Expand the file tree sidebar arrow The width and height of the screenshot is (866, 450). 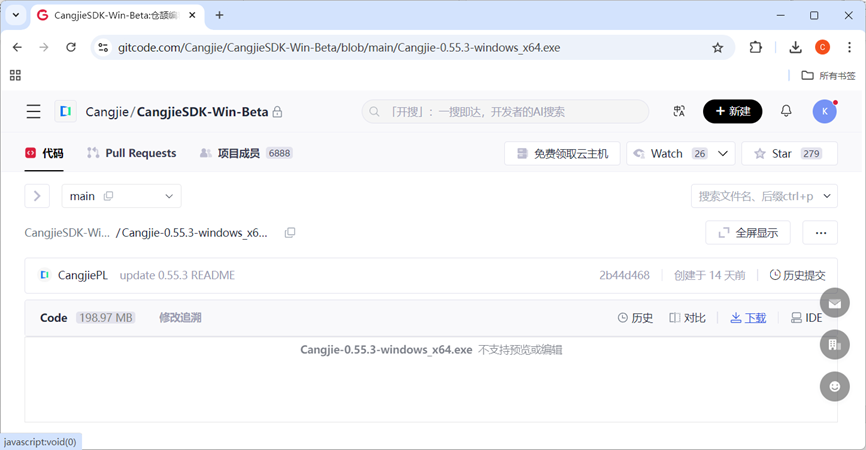(37, 196)
